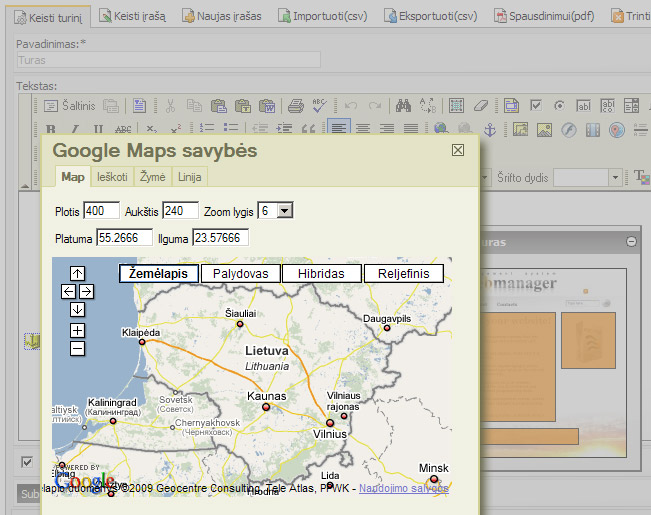Toggle Strikethrough formatting

click(123, 129)
